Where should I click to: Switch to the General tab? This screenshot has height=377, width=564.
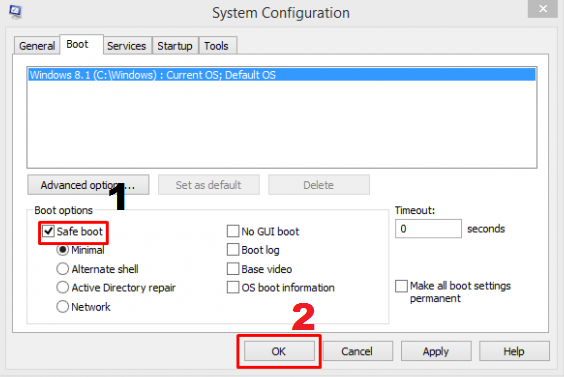(x=37, y=46)
